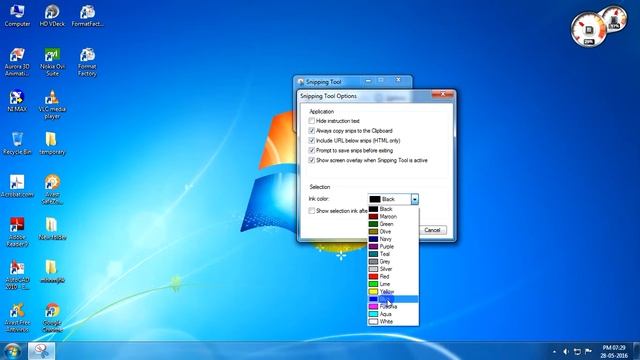The height and width of the screenshot is (360, 640).
Task: Show hidden tray icons arrow
Action: click(x=554, y=351)
